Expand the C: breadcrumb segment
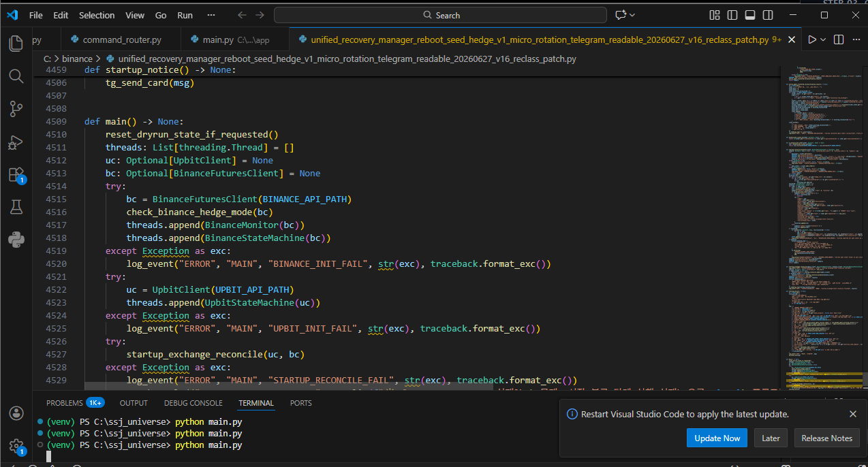The width and height of the screenshot is (868, 467). 48,59
